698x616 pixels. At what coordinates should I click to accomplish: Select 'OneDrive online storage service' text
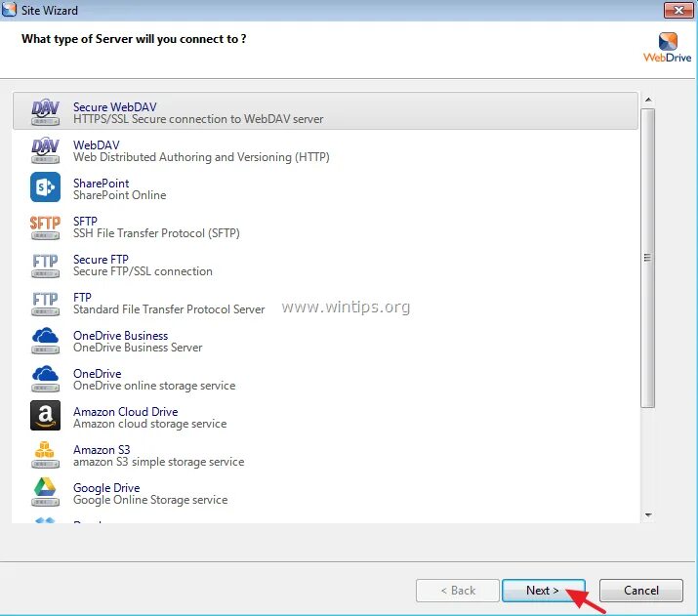154,386
